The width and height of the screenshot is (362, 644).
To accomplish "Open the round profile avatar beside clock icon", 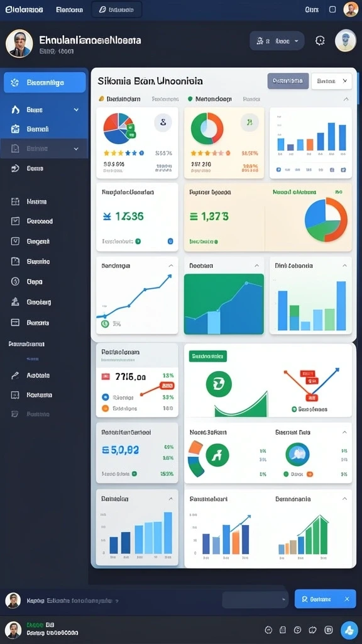I will 346,40.
